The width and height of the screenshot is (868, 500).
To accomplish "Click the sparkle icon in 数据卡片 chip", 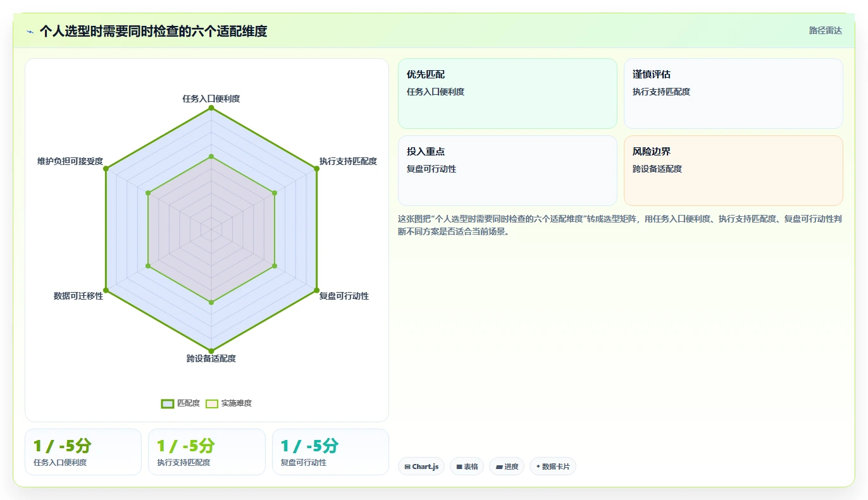I will pyautogui.click(x=538, y=466).
